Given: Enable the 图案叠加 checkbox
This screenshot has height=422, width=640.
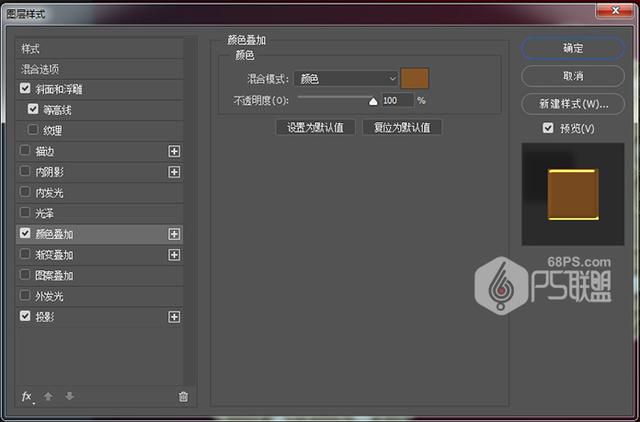Looking at the screenshot, I should coord(25,275).
